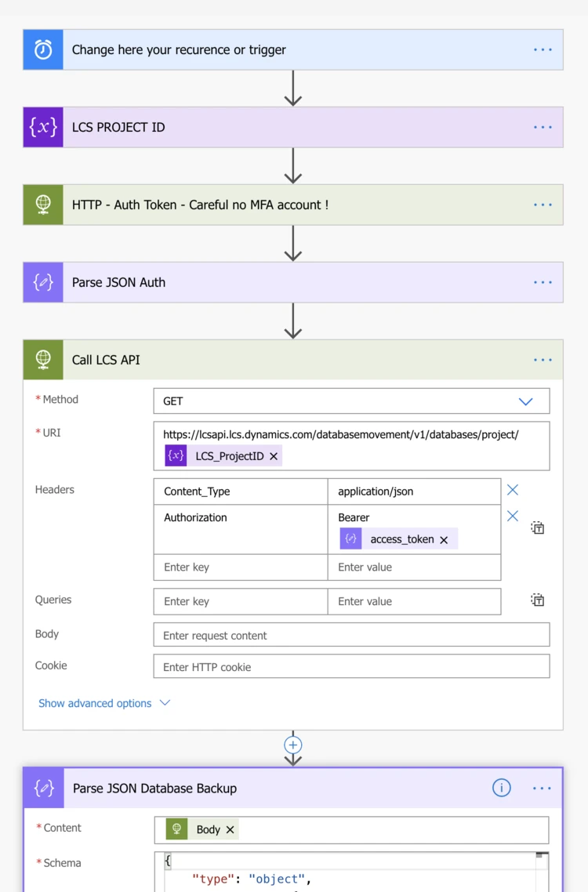Remove the LCS_ProjectID token from URI
The height and width of the screenshot is (892, 588).
pos(274,456)
